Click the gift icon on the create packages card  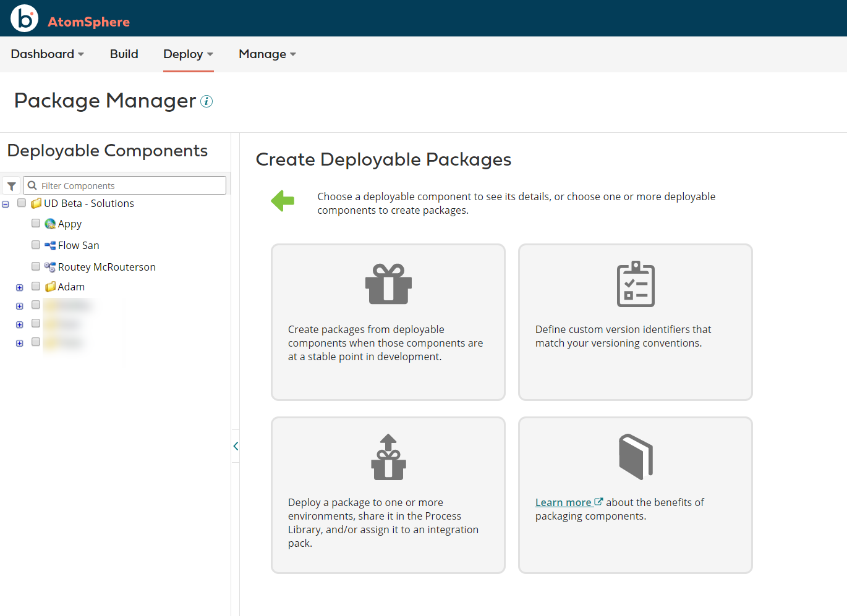pos(388,284)
